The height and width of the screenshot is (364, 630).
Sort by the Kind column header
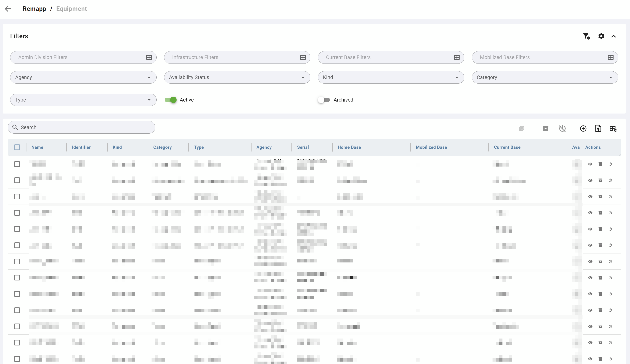point(117,147)
